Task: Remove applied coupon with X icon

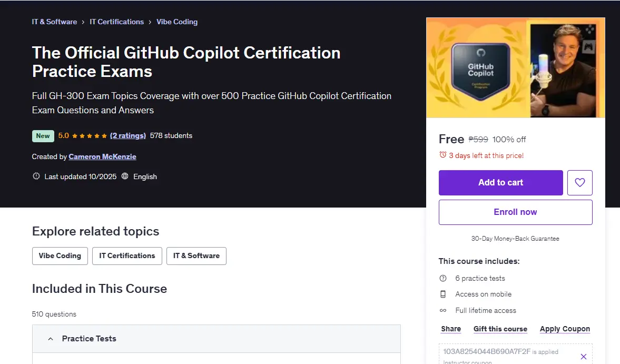Action: coord(583,357)
